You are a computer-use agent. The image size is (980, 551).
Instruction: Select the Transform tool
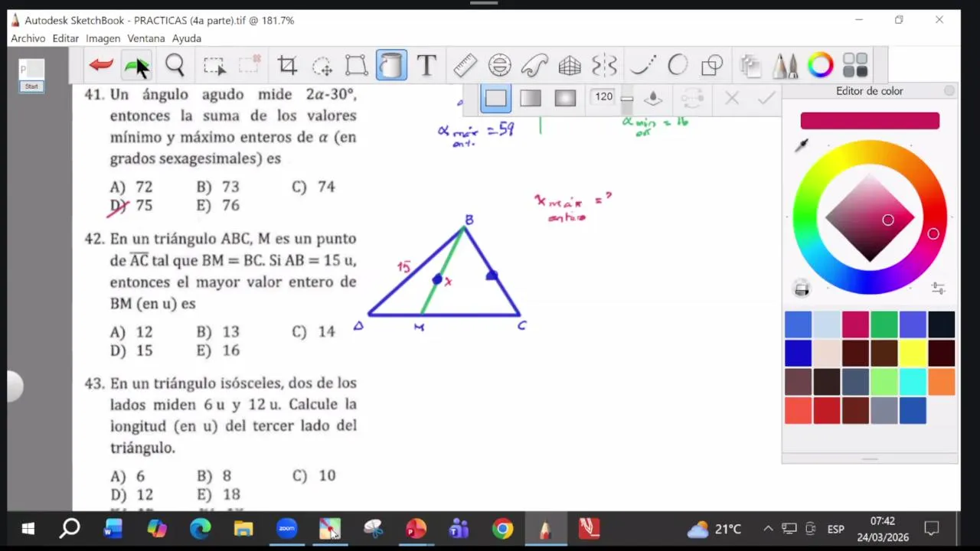coord(356,66)
